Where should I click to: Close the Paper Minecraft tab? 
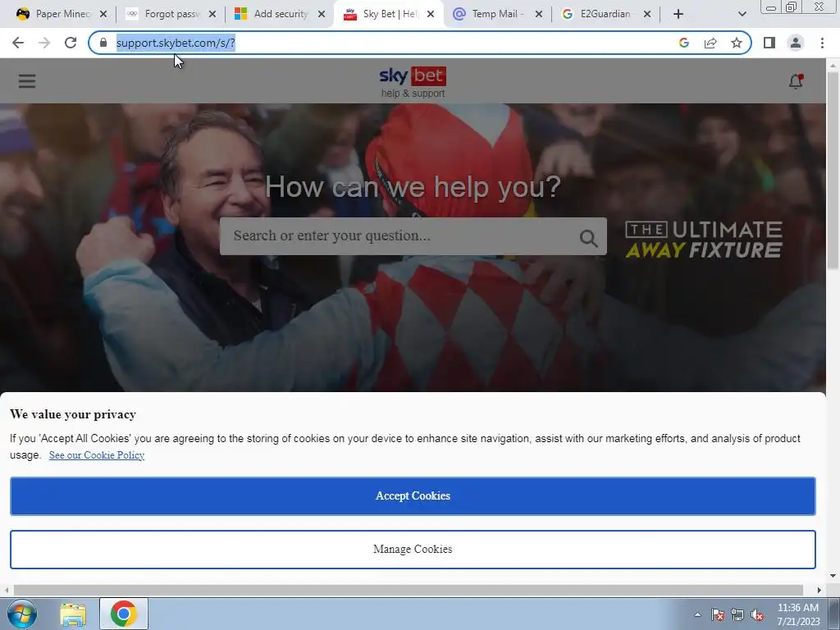(x=103, y=14)
